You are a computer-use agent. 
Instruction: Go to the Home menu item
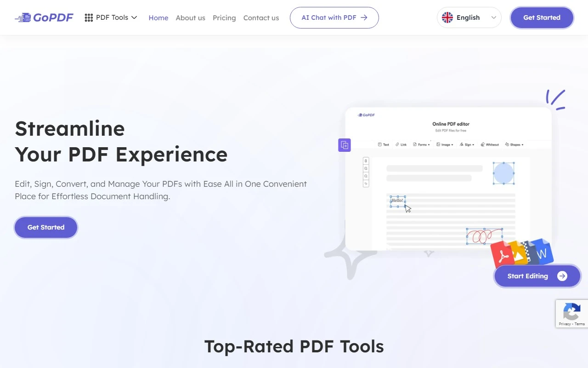click(x=158, y=17)
